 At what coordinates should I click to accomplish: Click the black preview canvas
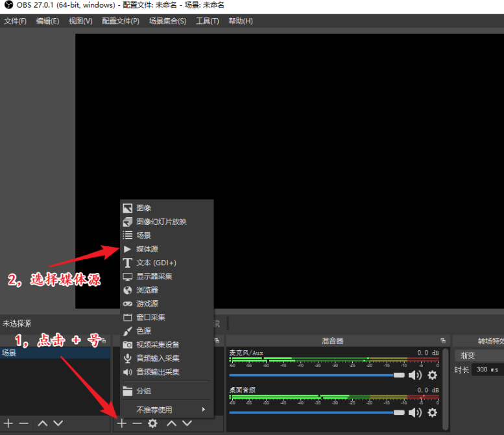(x=289, y=171)
